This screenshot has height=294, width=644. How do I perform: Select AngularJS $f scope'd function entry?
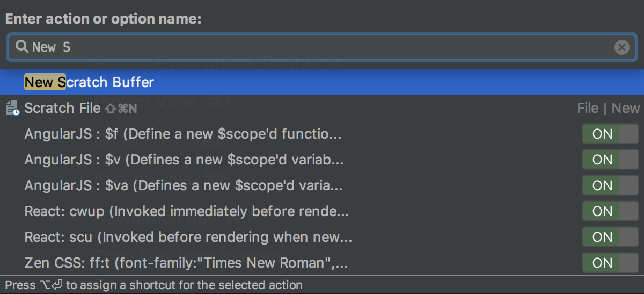coord(182,134)
